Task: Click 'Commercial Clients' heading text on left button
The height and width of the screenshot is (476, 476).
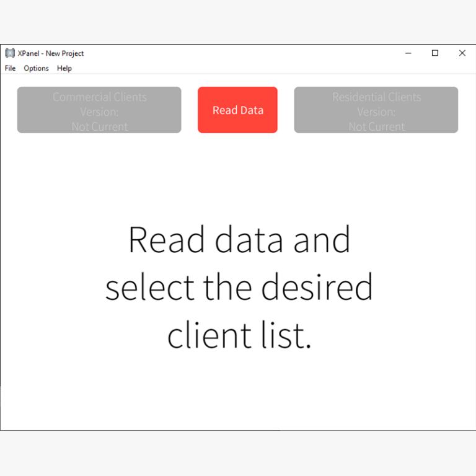Action: (99, 97)
